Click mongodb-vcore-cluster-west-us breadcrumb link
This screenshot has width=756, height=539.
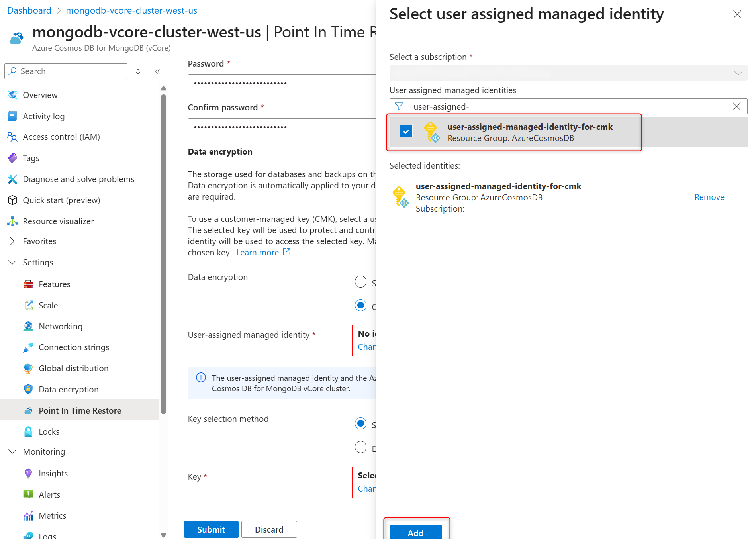(x=131, y=10)
